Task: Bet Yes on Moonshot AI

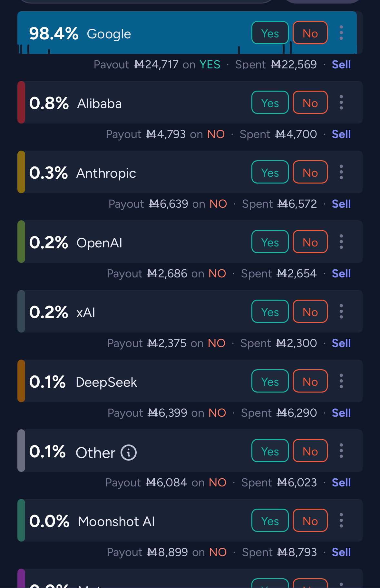Action: (x=270, y=521)
